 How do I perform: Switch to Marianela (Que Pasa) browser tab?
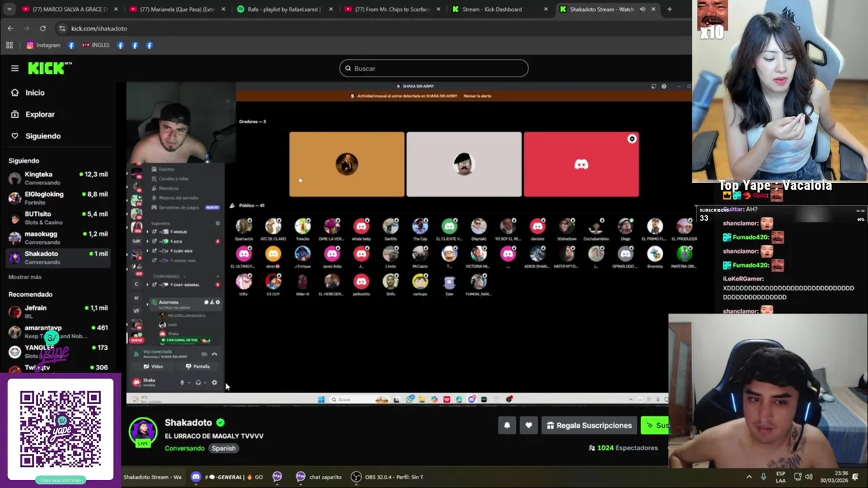[x=173, y=9]
